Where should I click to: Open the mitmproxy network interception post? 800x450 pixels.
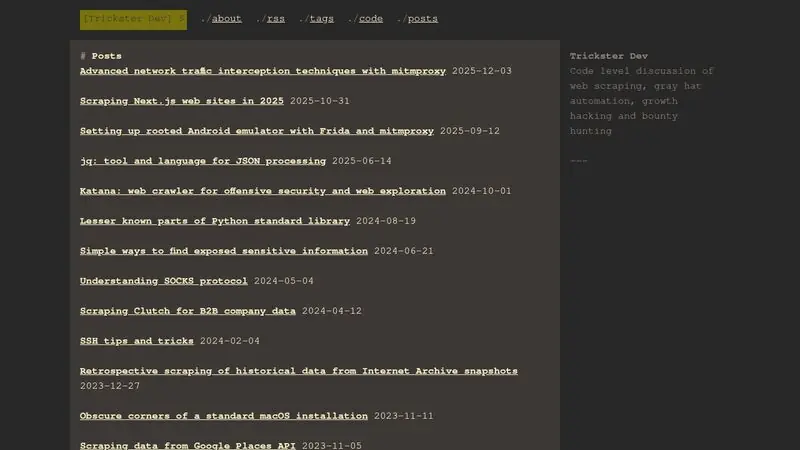click(263, 71)
